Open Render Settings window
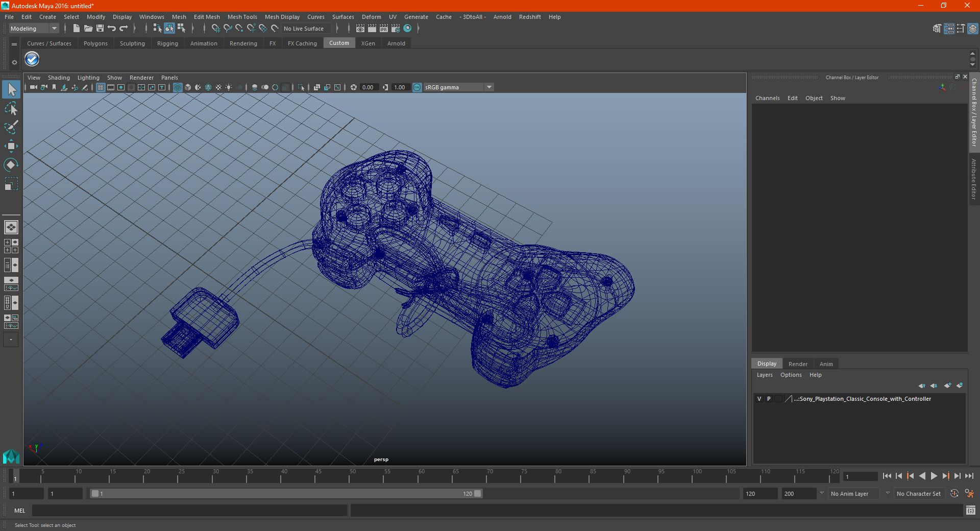Screen dimensions: 980x531 [396, 29]
